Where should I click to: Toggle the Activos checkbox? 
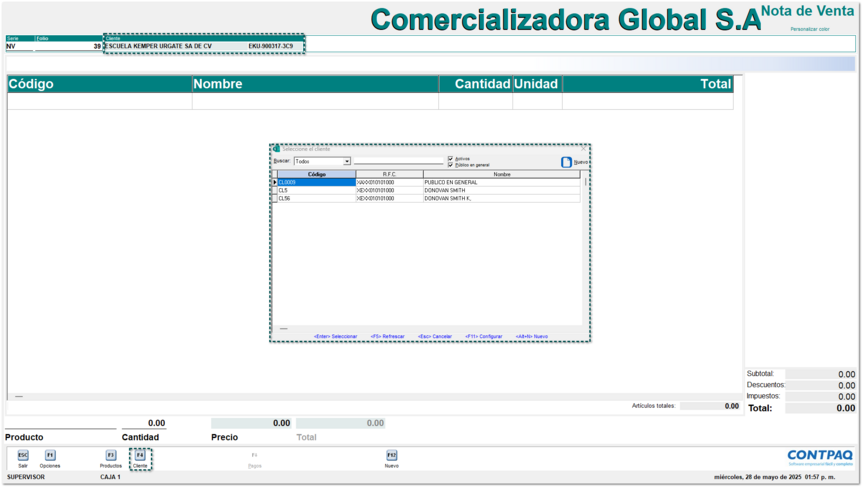coord(451,158)
